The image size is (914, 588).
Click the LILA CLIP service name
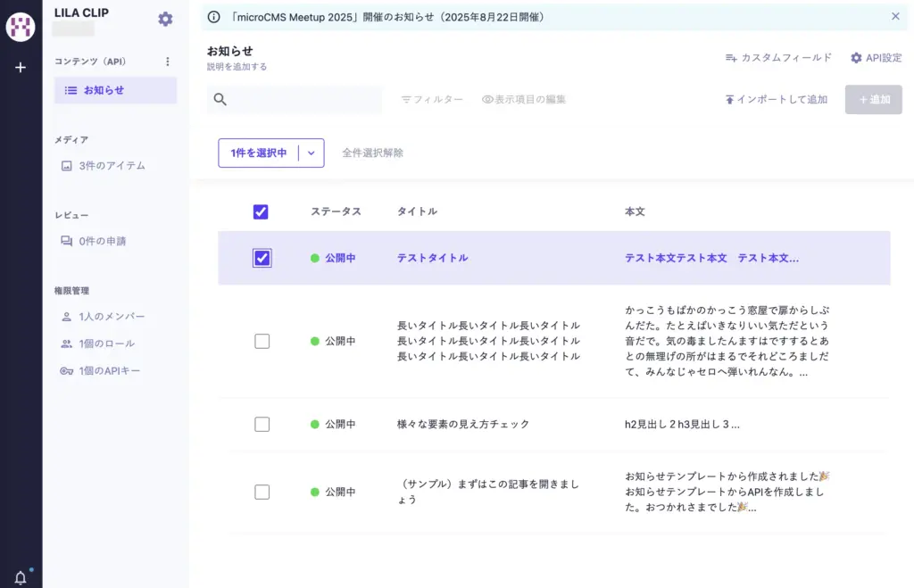click(81, 12)
